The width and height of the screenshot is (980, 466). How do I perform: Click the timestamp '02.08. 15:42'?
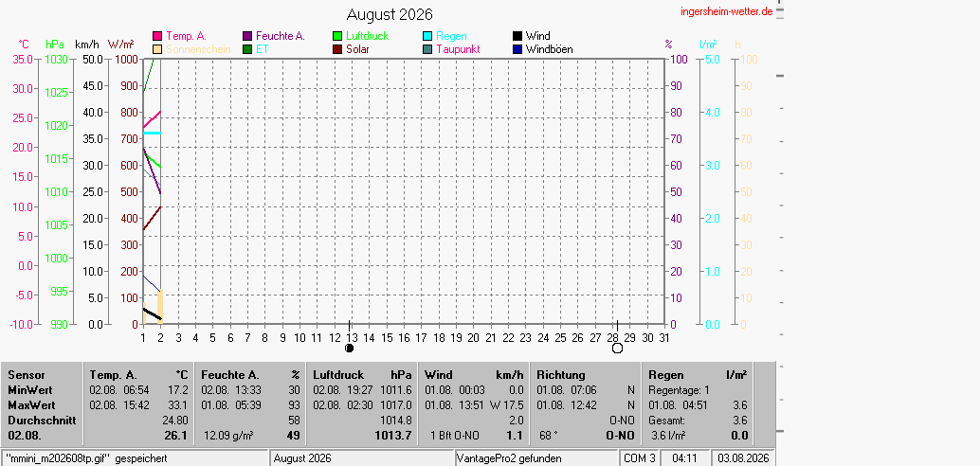point(119,404)
